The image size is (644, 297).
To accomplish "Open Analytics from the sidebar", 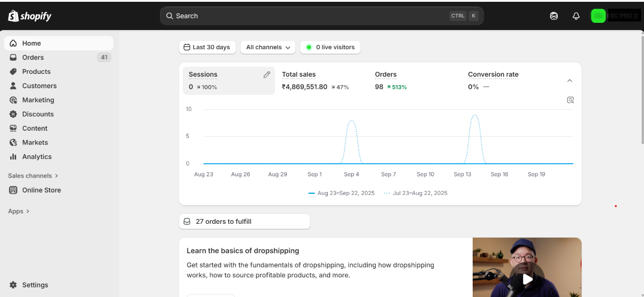I will (37, 157).
